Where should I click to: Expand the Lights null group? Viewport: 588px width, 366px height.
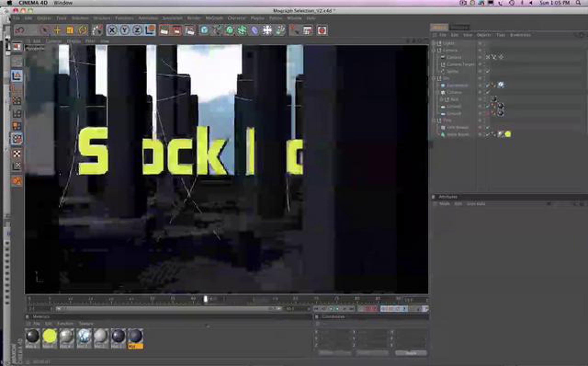pyautogui.click(x=434, y=43)
